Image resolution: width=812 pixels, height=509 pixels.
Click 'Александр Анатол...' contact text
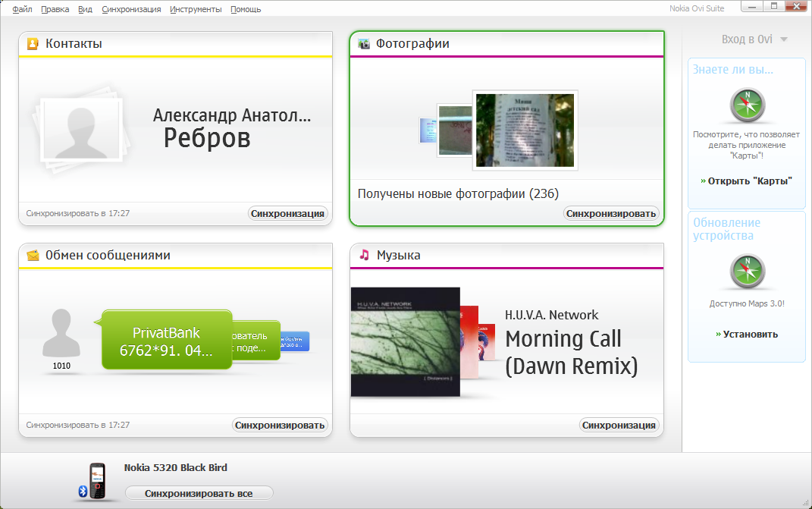231,115
